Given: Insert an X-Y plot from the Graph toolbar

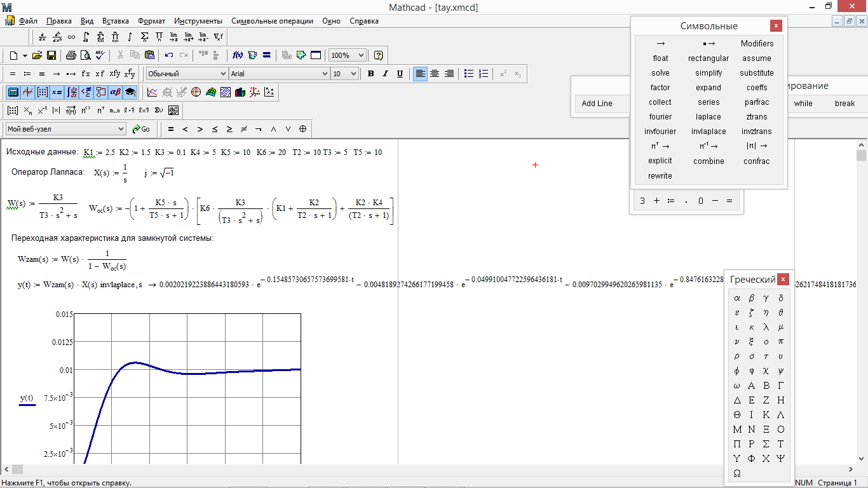Looking at the screenshot, I should tap(153, 92).
